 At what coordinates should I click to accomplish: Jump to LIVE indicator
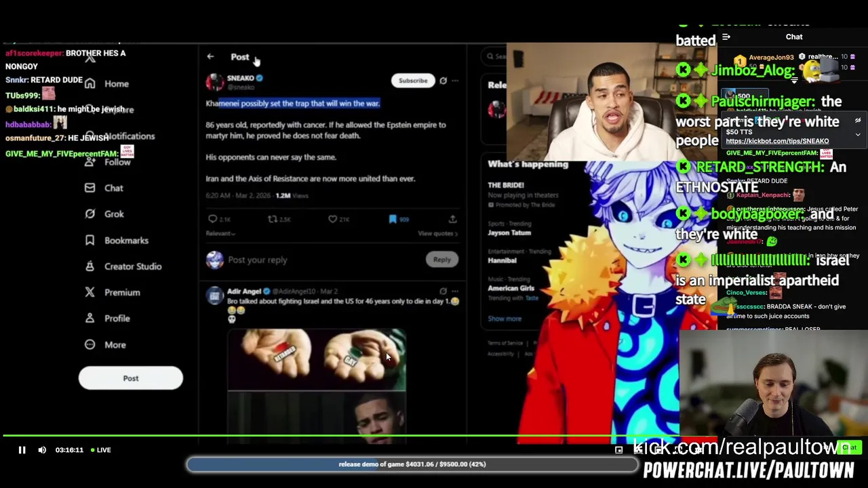(x=101, y=450)
